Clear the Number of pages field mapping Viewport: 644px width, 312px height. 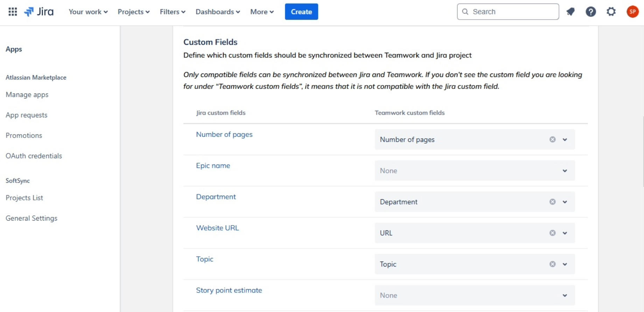552,139
